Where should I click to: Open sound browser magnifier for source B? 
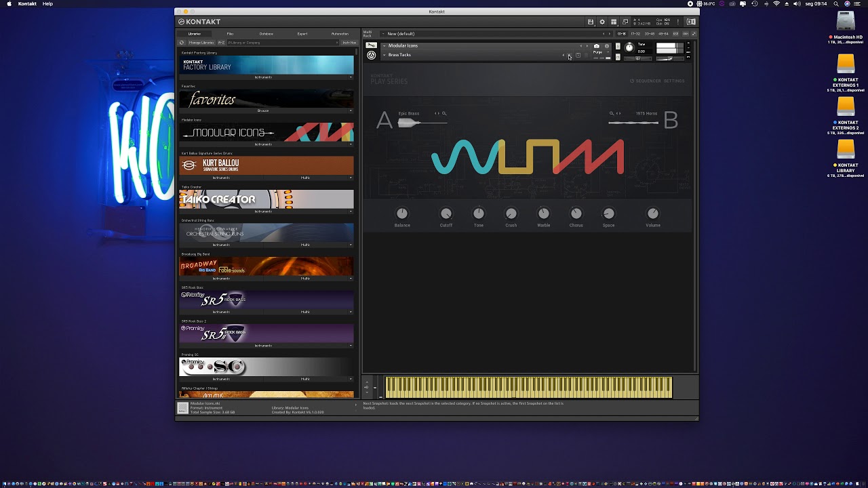tap(612, 114)
